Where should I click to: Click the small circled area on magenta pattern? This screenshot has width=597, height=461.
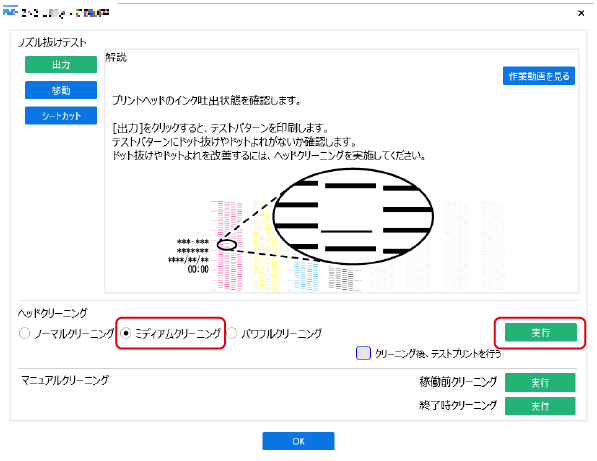click(227, 245)
